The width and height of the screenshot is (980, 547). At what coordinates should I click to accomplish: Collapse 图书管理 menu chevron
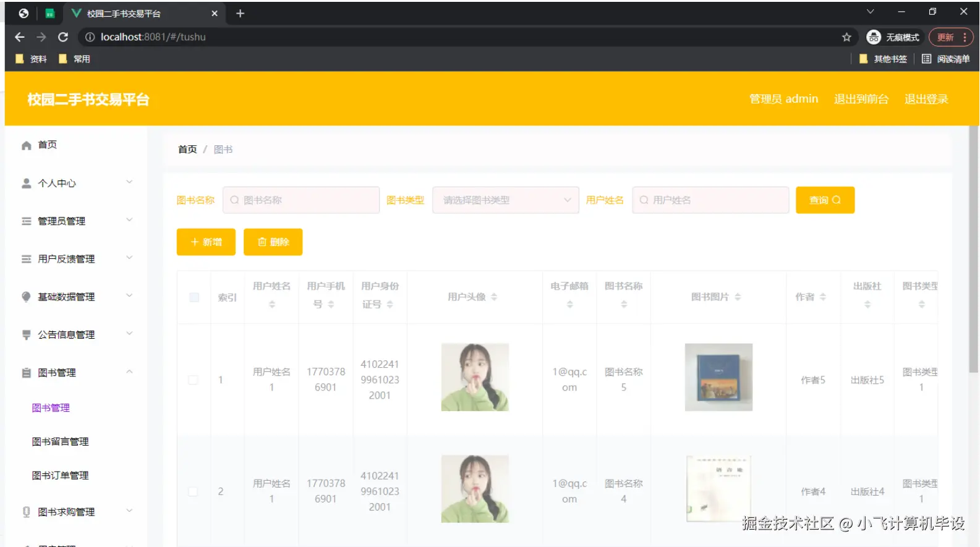pyautogui.click(x=129, y=371)
